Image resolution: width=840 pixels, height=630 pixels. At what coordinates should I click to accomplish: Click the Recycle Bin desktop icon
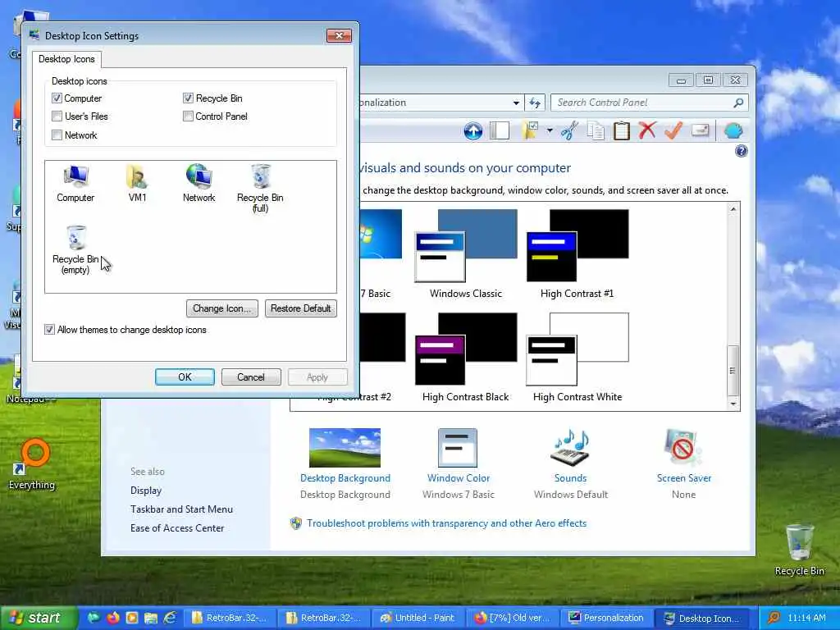[799, 550]
